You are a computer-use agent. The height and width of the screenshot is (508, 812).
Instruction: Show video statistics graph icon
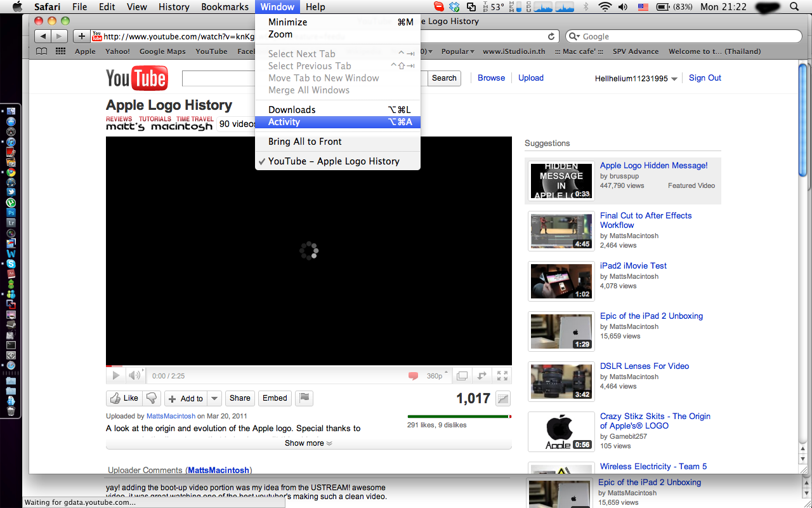502,399
